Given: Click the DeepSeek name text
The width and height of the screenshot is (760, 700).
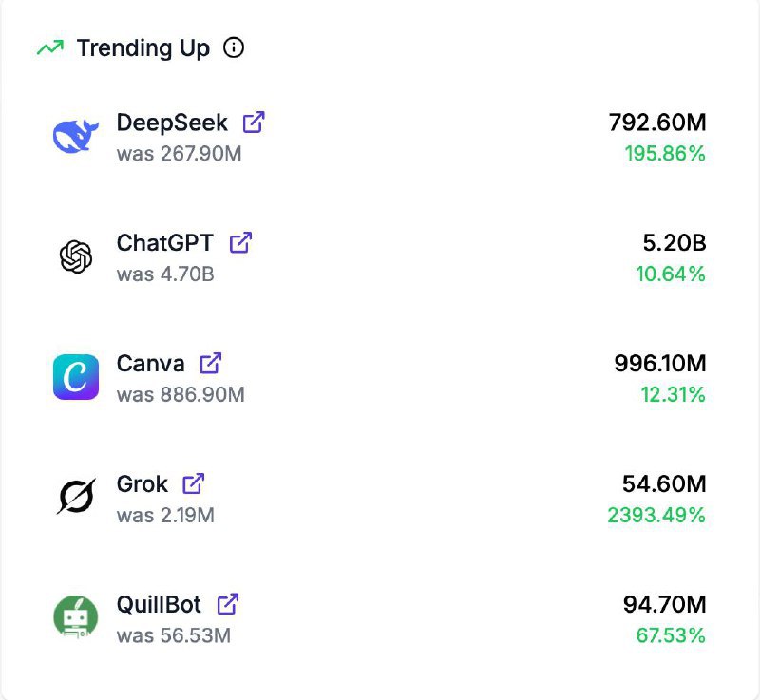Looking at the screenshot, I should tap(172, 123).
